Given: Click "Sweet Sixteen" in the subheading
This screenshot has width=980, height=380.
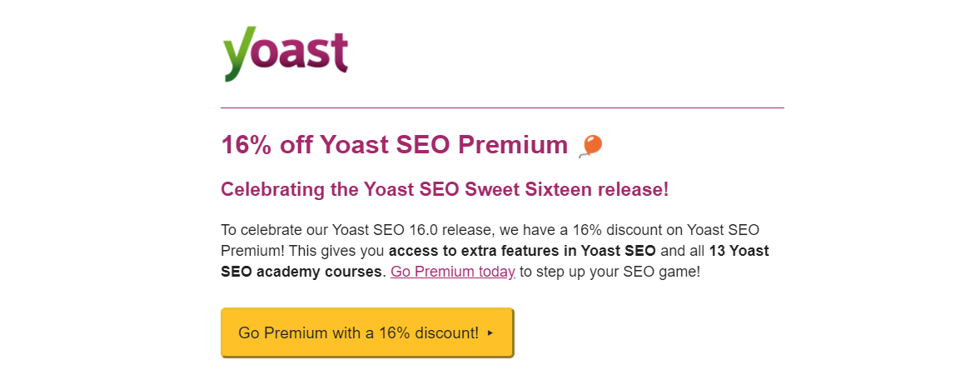Looking at the screenshot, I should 528,189.
